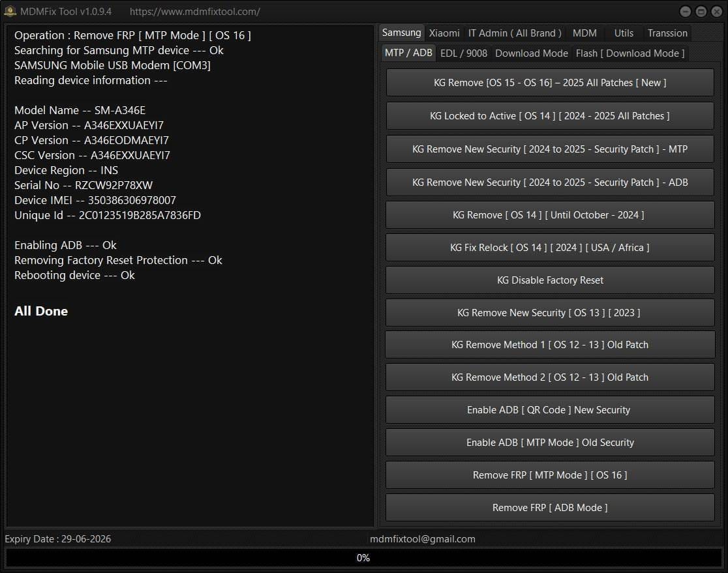Run KG Disable Factory Reset
The image size is (728, 573).
click(549, 280)
